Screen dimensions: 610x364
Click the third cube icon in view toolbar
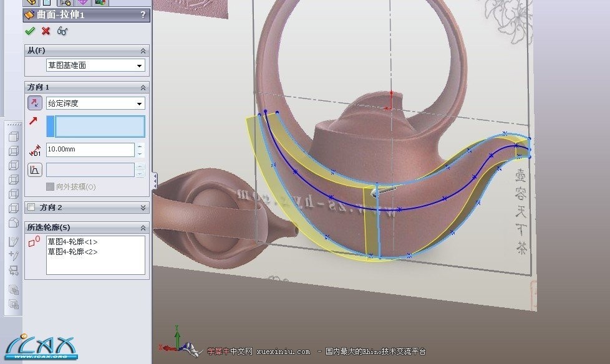click(x=14, y=165)
